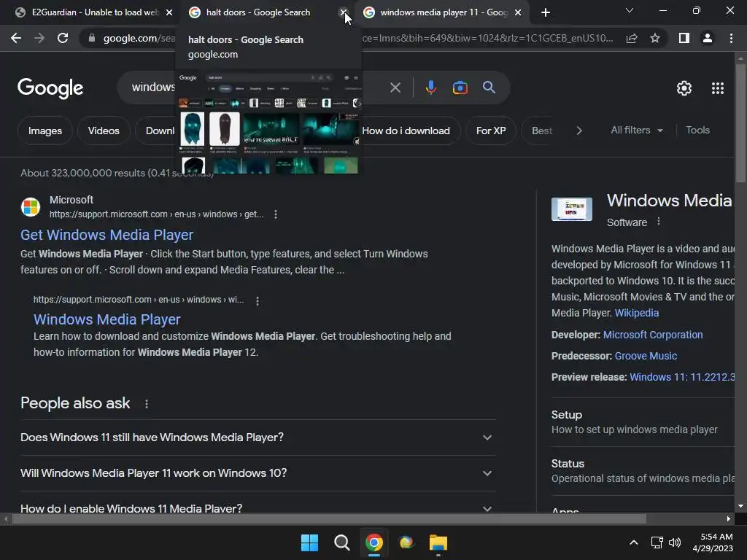Click the lock icon in address bar
747x560 pixels.
point(91,38)
